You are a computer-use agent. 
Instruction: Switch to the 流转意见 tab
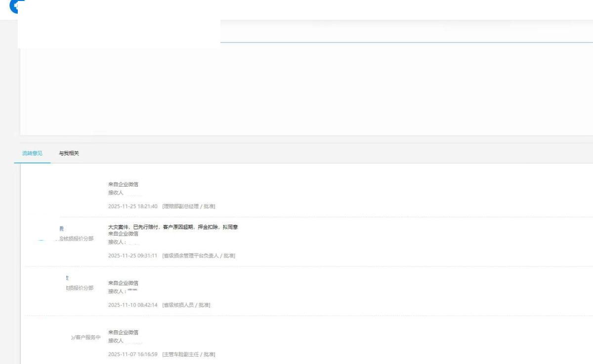pyautogui.click(x=32, y=154)
